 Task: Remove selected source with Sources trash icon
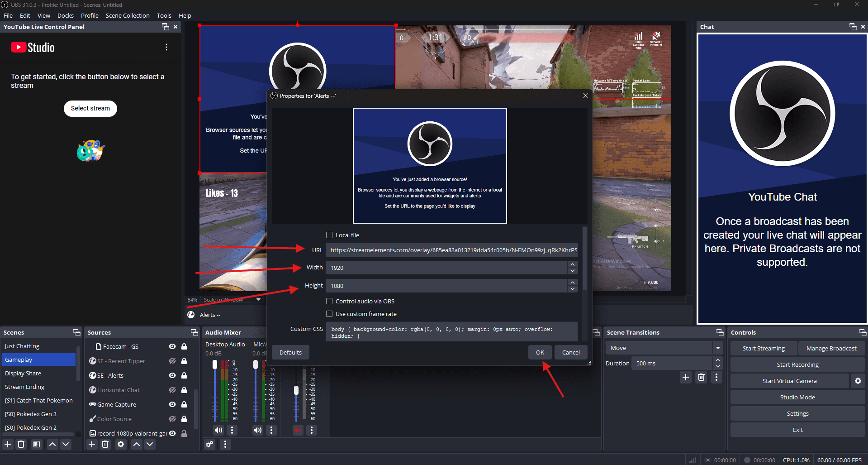[x=105, y=444]
